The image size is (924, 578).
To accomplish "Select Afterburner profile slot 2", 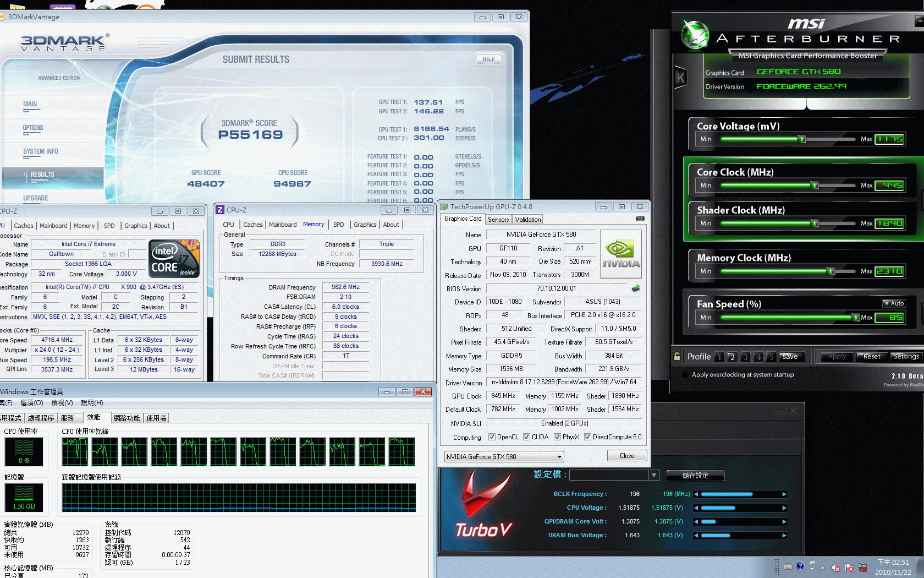I will 732,357.
